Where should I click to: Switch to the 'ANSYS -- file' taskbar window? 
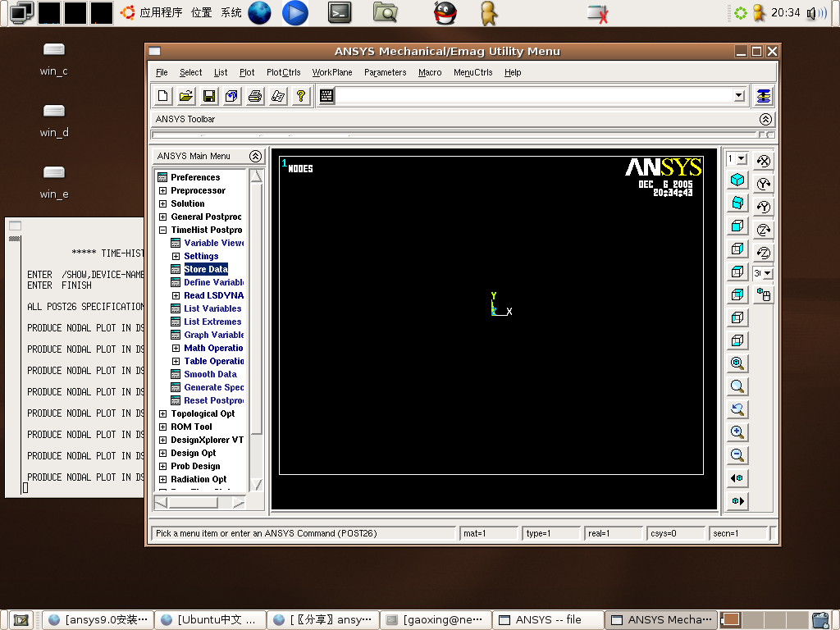pyautogui.click(x=548, y=620)
